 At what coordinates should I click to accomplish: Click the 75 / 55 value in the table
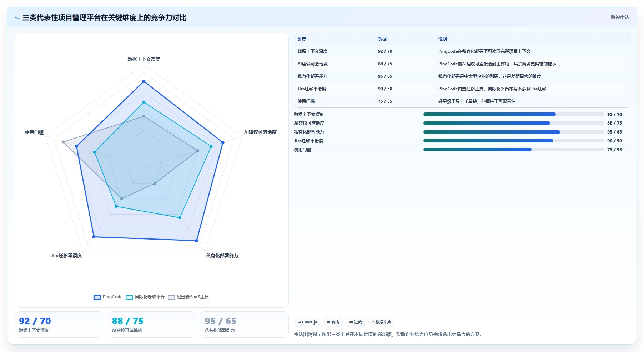point(385,101)
